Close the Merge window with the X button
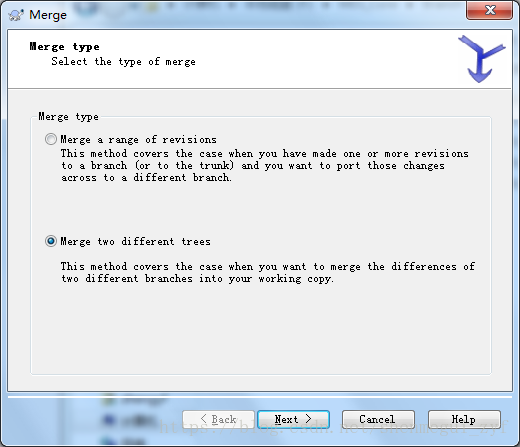Screen dimensions: 520x447 pyautogui.click(x=489, y=10)
